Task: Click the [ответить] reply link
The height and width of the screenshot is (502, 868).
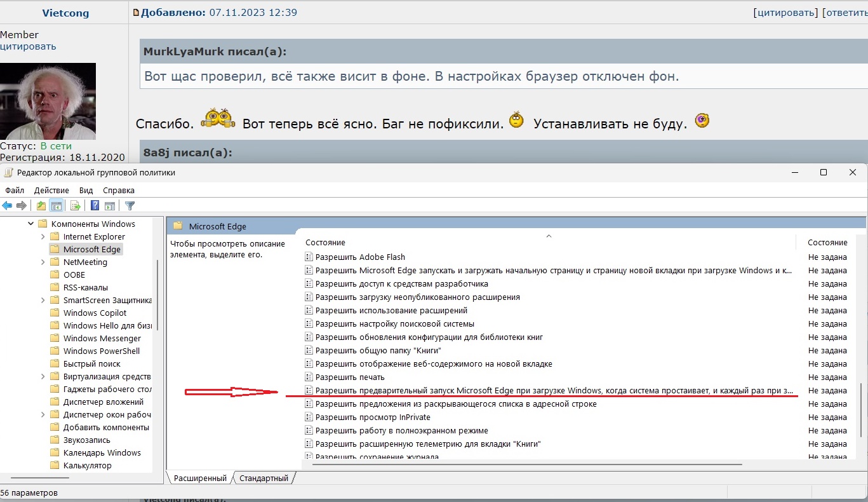Action: click(x=845, y=13)
